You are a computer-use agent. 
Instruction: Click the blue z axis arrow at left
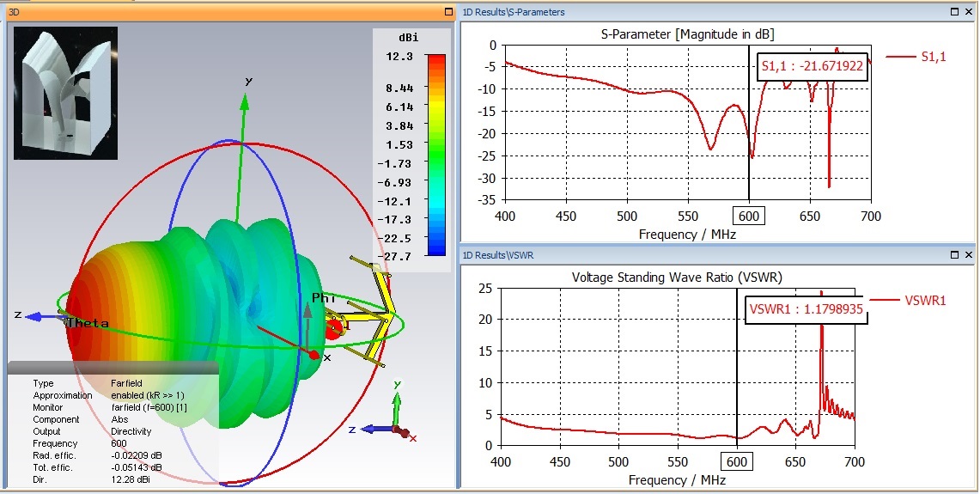42,317
